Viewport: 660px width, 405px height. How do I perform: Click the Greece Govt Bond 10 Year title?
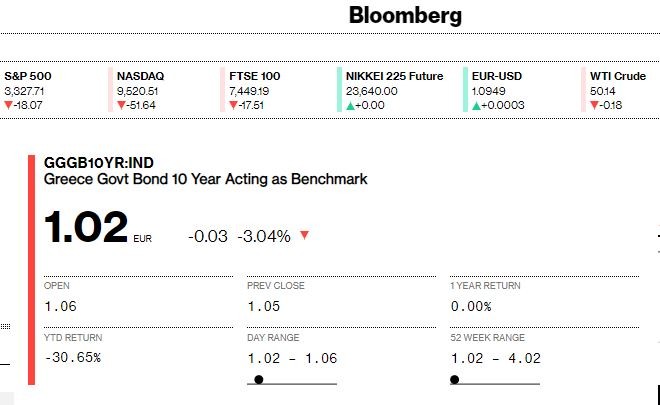click(x=206, y=180)
